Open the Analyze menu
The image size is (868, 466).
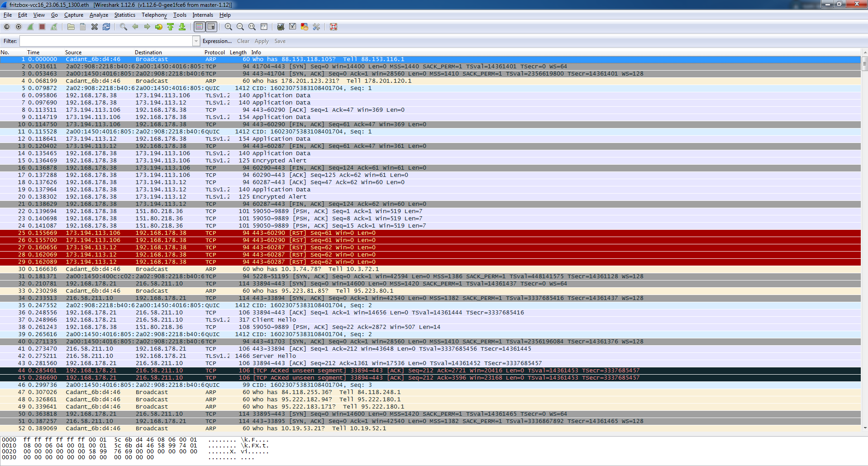coord(99,15)
